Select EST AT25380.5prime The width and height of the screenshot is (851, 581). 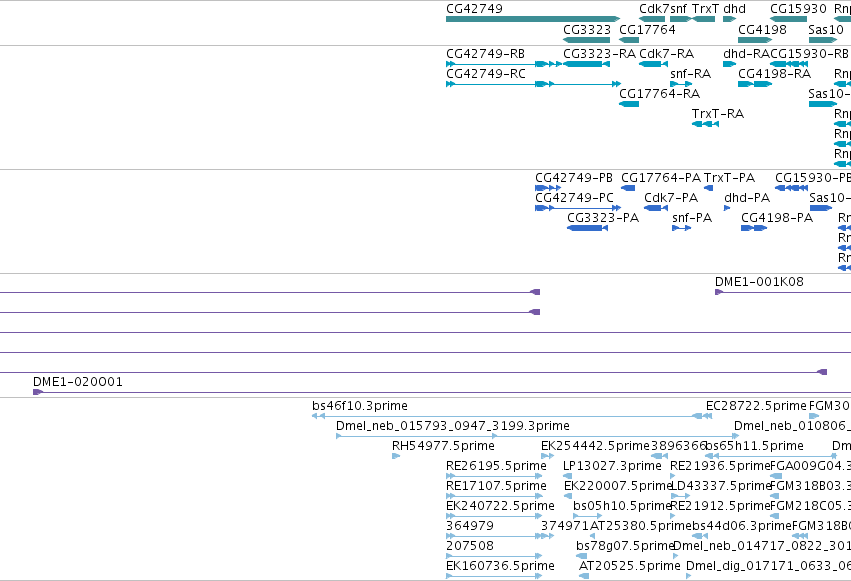(x=592, y=537)
